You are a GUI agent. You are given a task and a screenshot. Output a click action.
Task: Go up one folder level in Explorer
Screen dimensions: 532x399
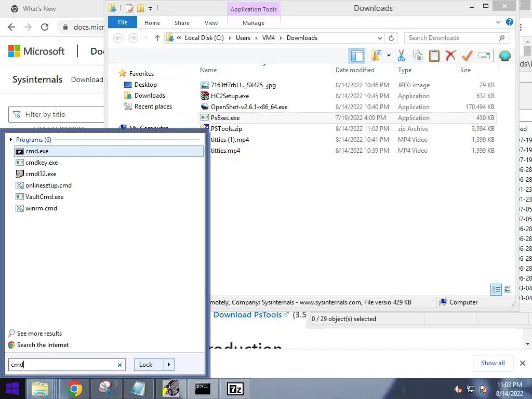(x=157, y=38)
